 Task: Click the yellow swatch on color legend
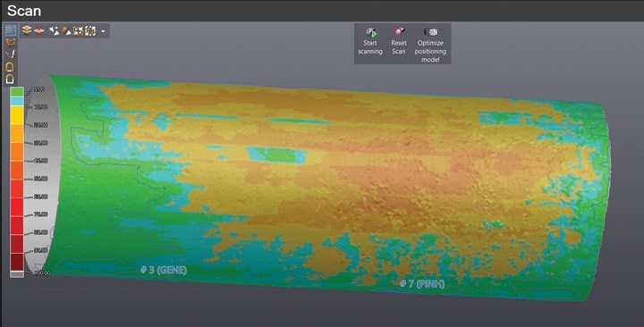click(x=17, y=115)
